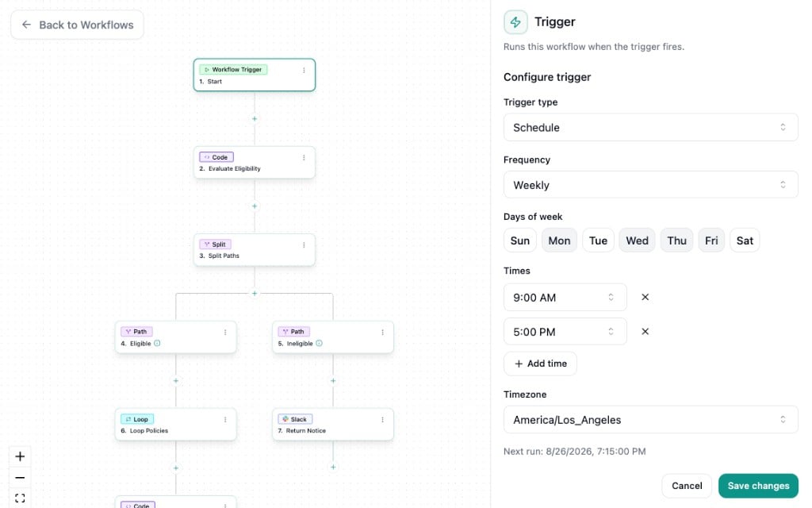Image resolution: width=812 pixels, height=508 pixels.
Task: Click info icon next to Eligible path
Action: pos(158,343)
